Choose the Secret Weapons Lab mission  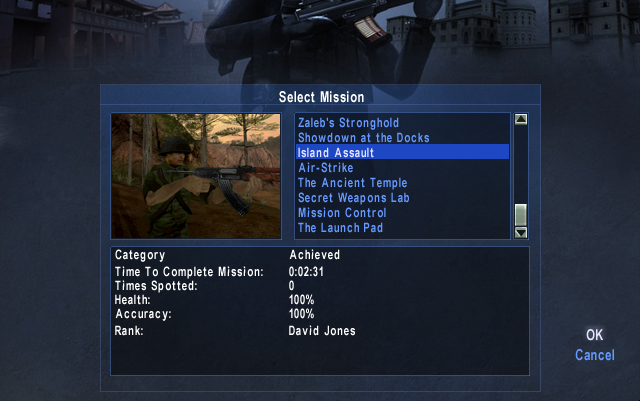point(402,198)
